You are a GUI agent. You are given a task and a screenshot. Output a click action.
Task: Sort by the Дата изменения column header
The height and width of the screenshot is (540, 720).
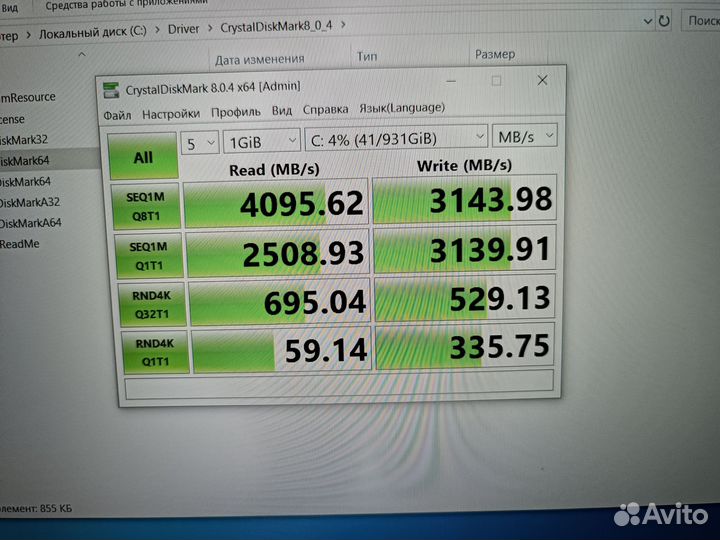tap(259, 59)
